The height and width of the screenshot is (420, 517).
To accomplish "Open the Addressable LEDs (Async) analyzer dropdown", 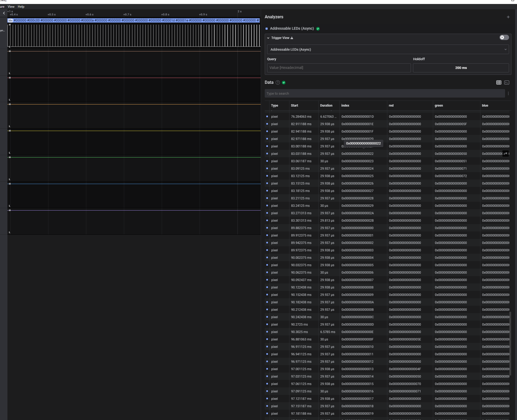I will click(388, 49).
